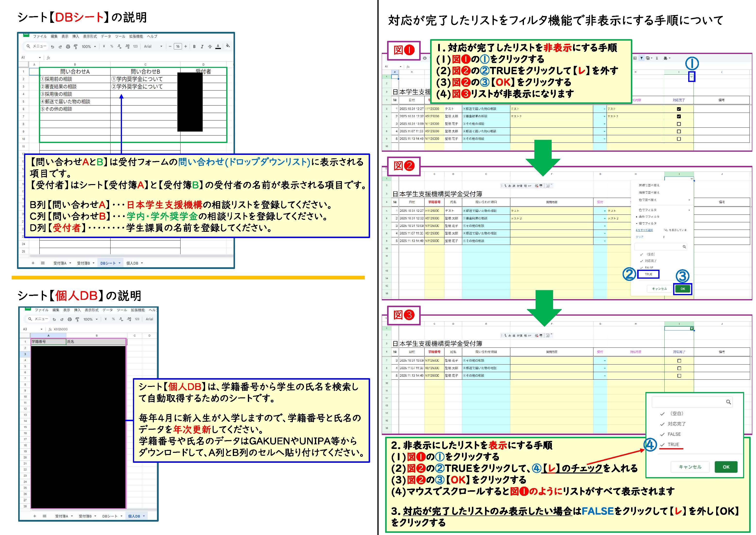This screenshot has height=535, width=756.
Task: Click paint format icon in 個人DB toolbar
Action: 77,319
